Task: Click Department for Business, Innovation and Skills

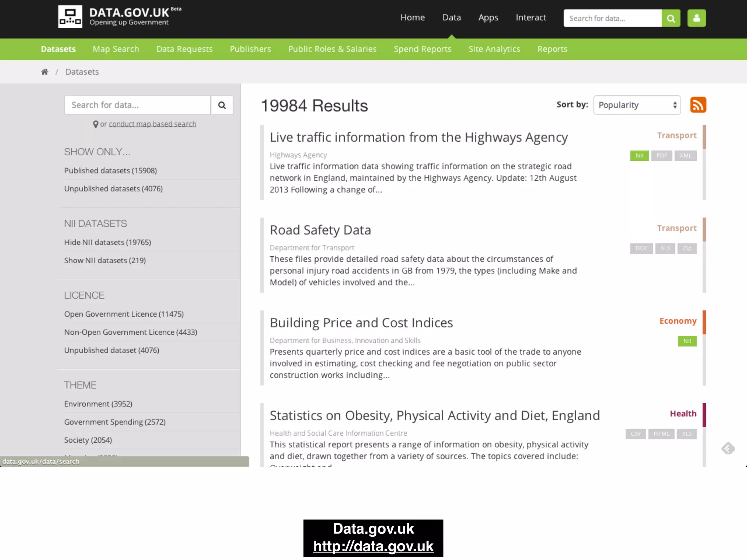Action: [x=345, y=341]
